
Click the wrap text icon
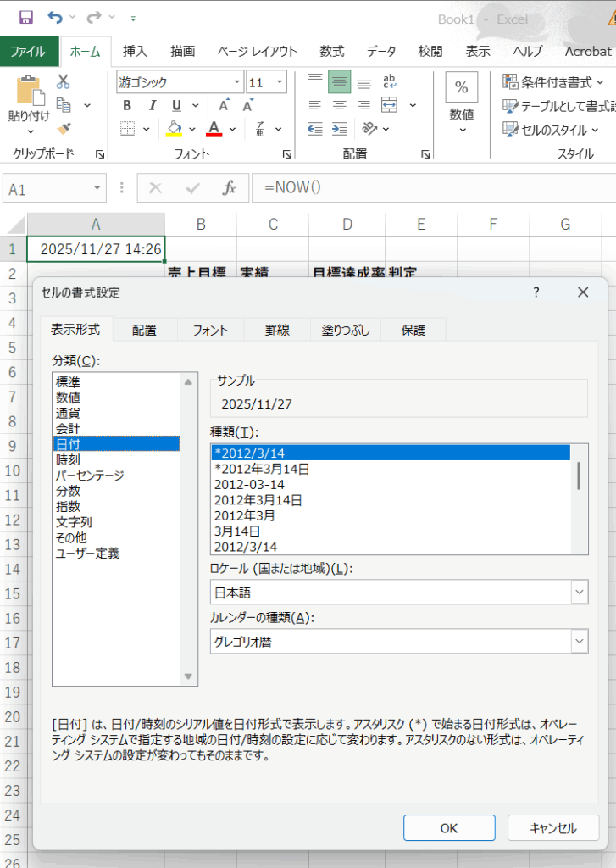coord(390,82)
